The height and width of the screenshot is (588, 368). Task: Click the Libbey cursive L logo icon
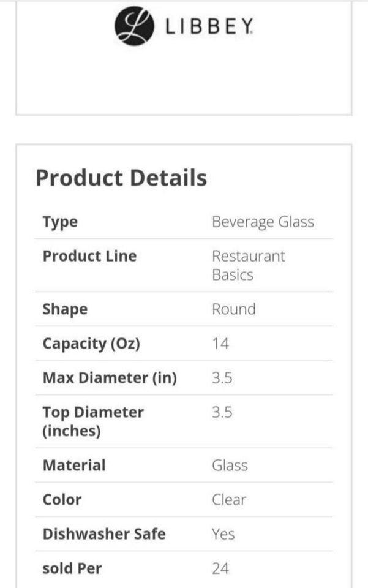click(x=134, y=26)
